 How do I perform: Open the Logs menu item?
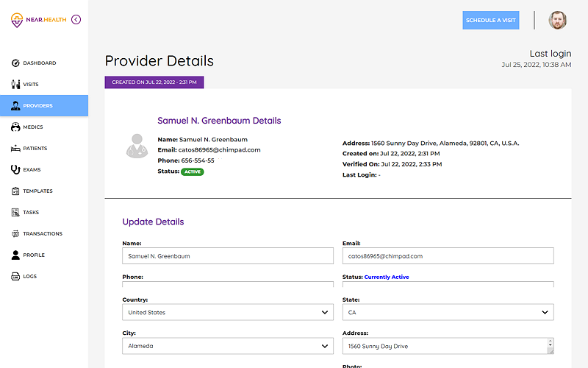click(x=29, y=277)
